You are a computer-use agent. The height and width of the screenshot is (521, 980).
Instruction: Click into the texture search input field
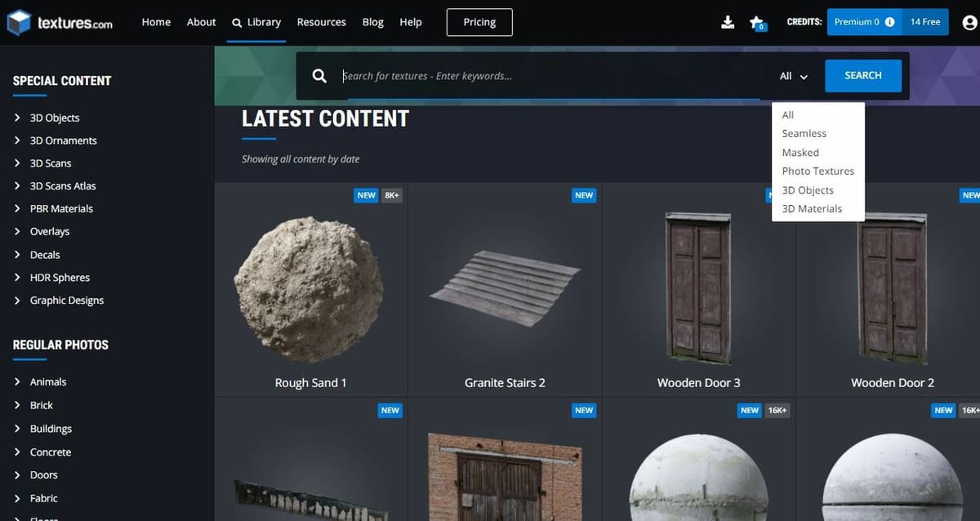click(x=547, y=76)
